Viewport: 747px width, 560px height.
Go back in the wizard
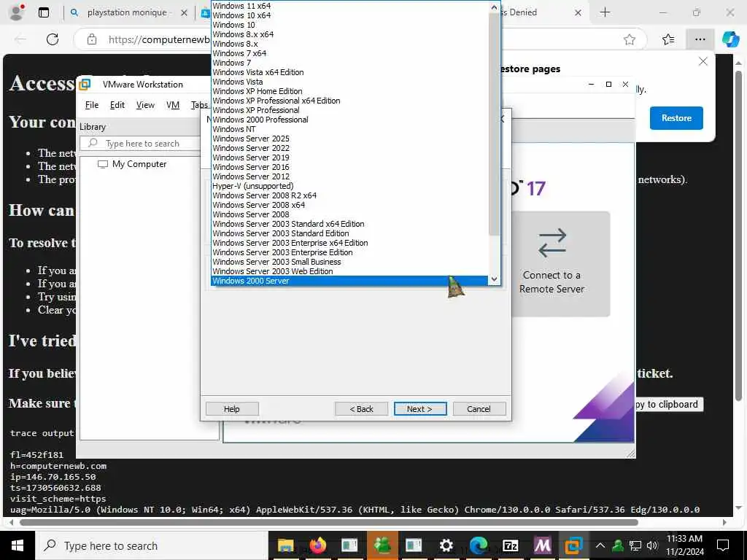point(361,408)
